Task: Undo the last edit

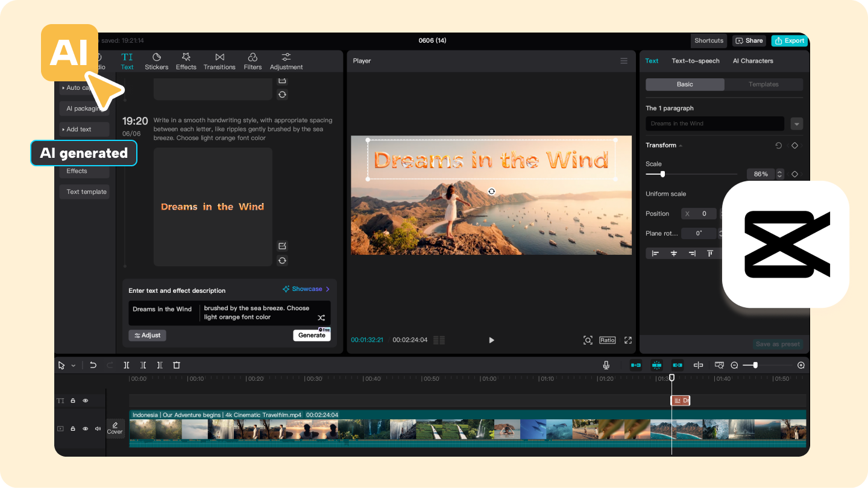Action: (93, 364)
